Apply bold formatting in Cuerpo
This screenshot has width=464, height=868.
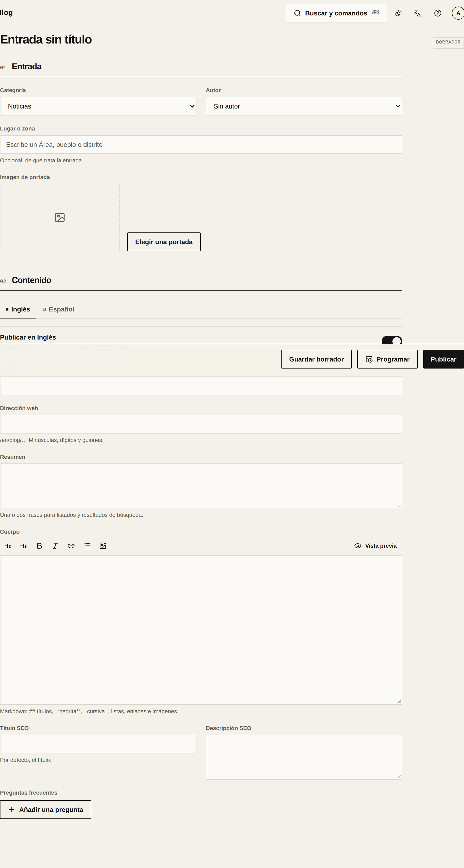[39, 546]
